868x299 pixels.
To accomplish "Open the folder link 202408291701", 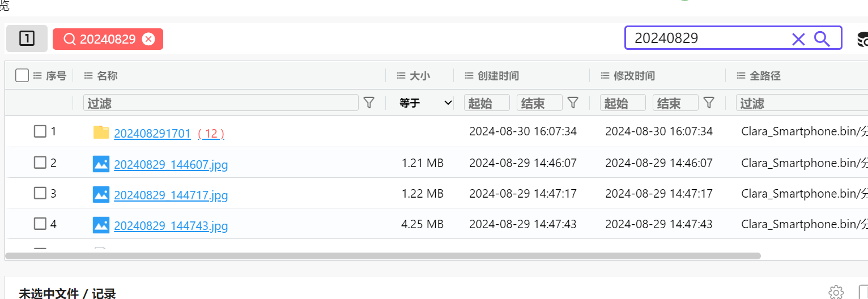I will click(152, 134).
